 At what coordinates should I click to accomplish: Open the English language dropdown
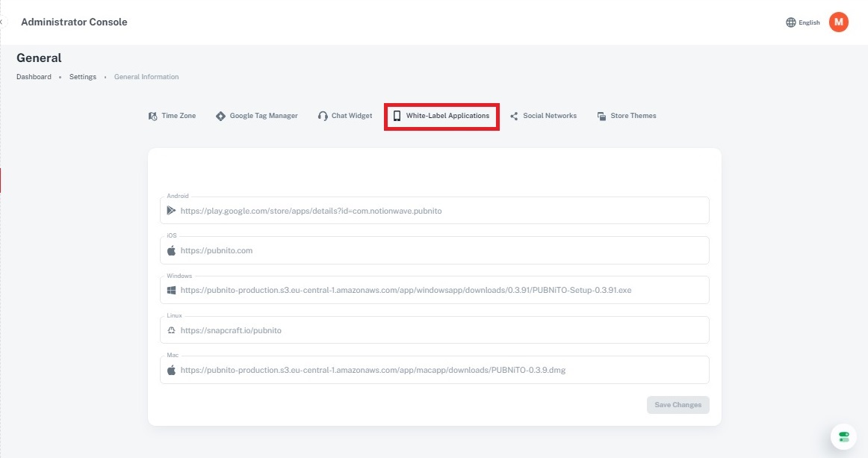(809, 22)
